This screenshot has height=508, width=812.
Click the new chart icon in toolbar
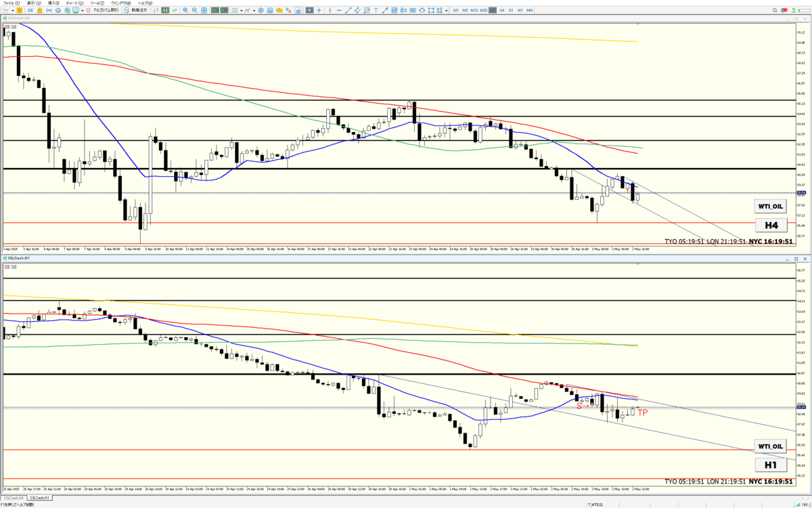click(x=6, y=10)
